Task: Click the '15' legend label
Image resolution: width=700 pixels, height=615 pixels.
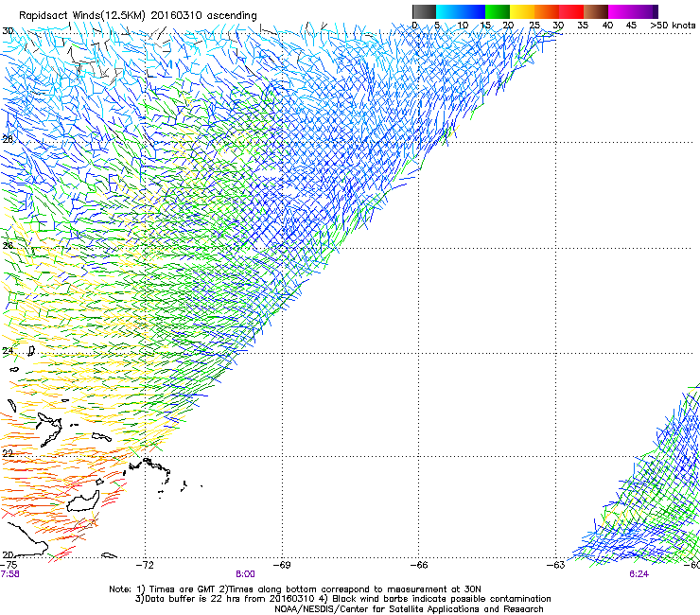Action: click(485, 26)
